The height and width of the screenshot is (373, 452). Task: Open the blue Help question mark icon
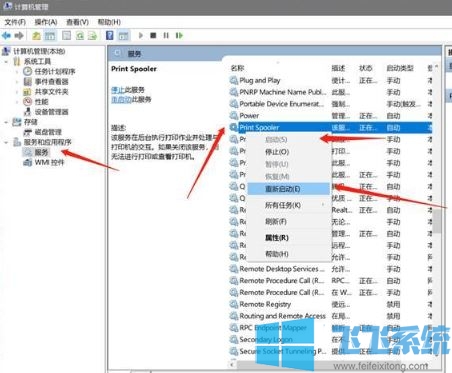pos(109,35)
